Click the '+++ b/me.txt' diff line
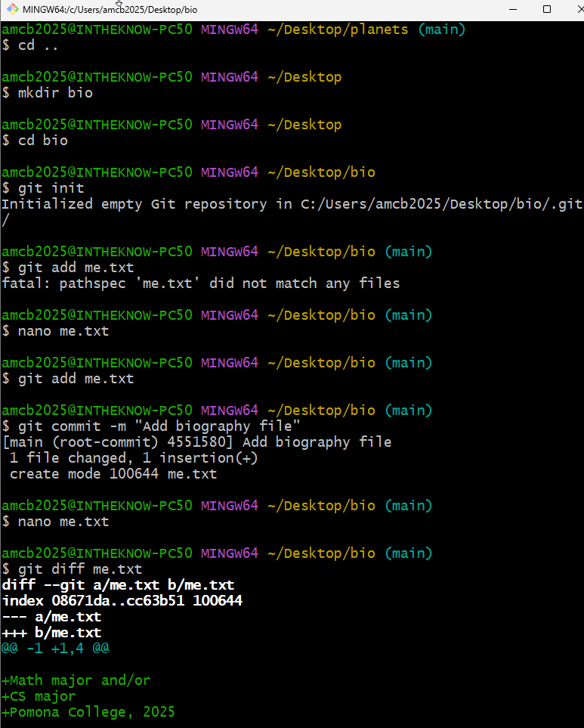Viewport: 584px width, 728px height. pos(51,632)
